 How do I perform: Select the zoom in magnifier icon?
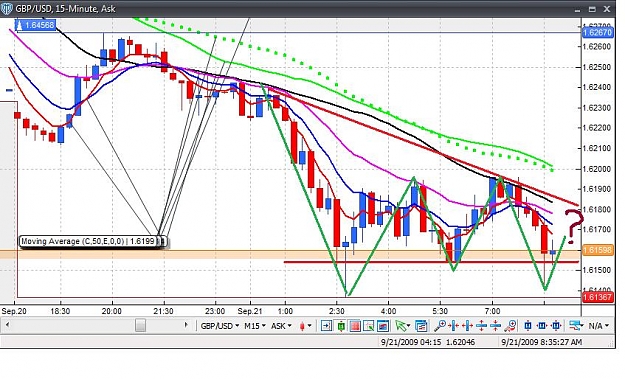click(440, 326)
